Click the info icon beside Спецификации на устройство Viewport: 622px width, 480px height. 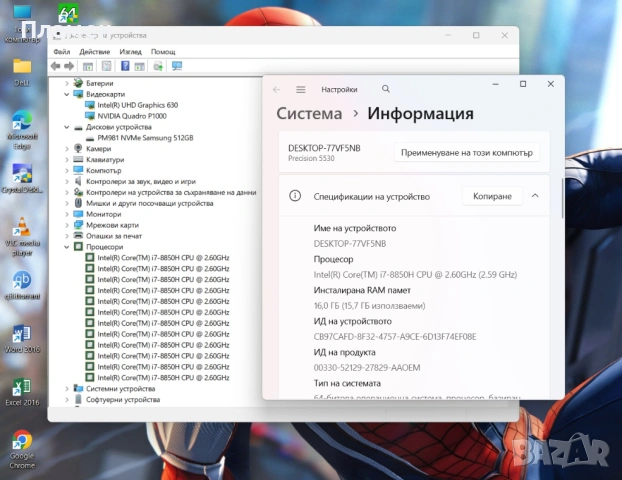tap(295, 196)
